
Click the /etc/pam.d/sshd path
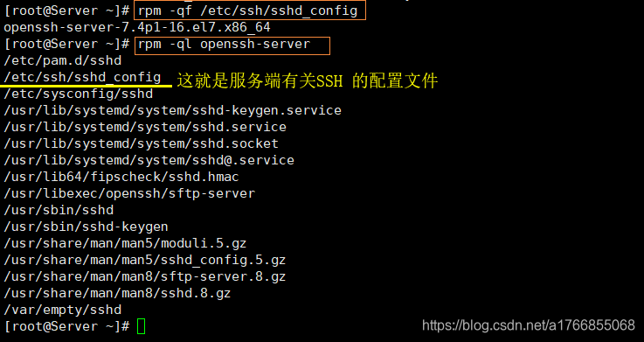[x=63, y=60]
